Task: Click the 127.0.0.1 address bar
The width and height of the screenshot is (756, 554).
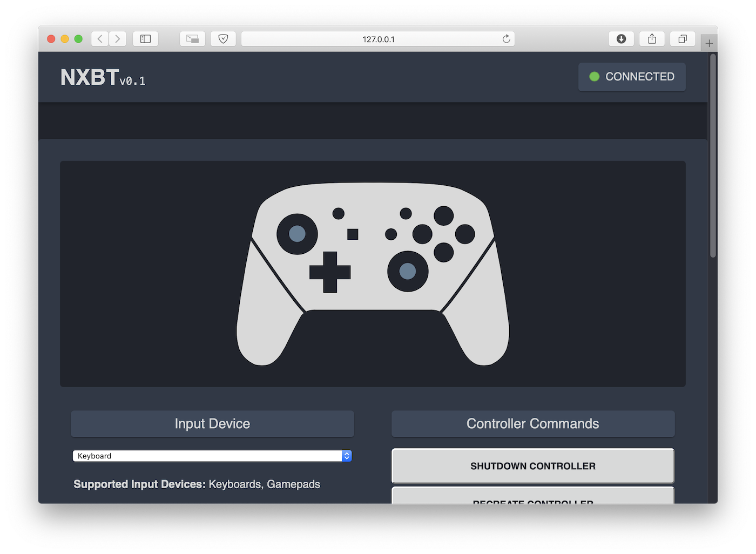Action: click(x=378, y=38)
